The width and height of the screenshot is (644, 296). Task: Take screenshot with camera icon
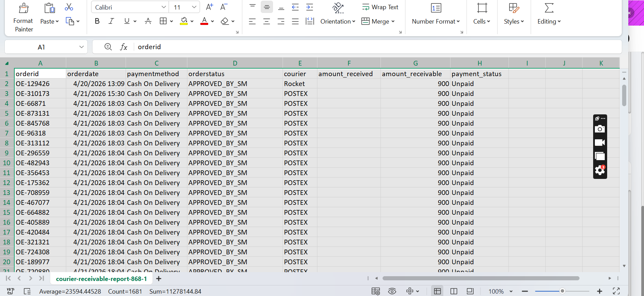coord(600,129)
